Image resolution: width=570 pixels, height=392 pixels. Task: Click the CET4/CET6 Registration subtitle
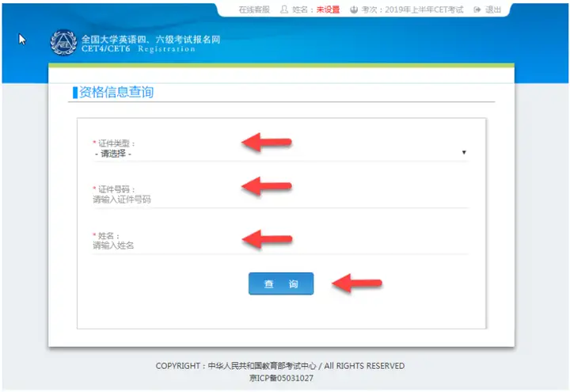(x=138, y=49)
